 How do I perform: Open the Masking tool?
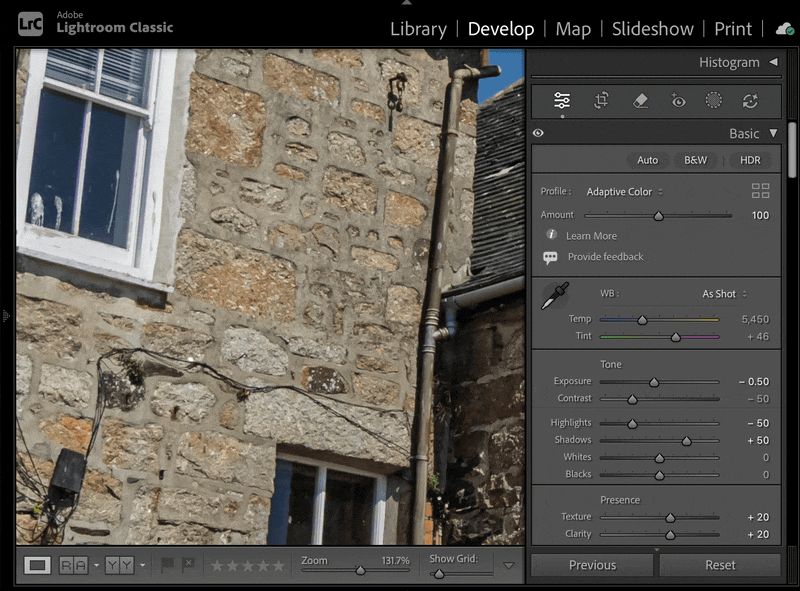click(x=713, y=100)
